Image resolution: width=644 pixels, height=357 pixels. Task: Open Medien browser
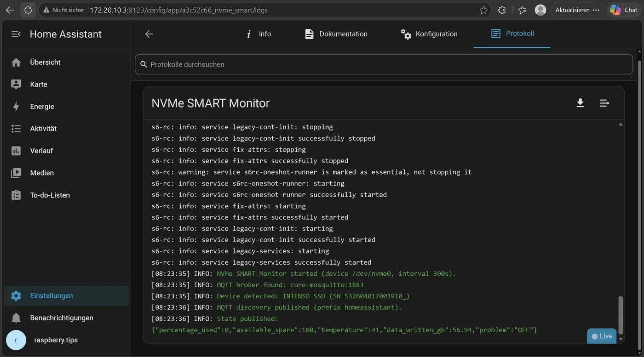(65, 173)
